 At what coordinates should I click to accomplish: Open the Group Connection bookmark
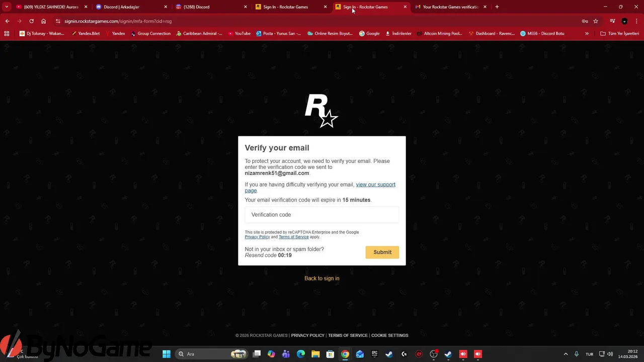click(150, 34)
